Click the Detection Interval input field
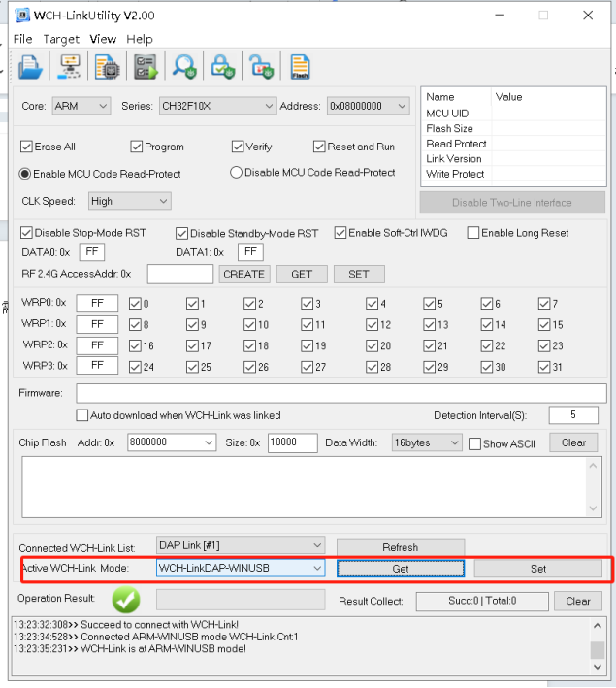Screen dimensions: 616x688 click(x=573, y=415)
